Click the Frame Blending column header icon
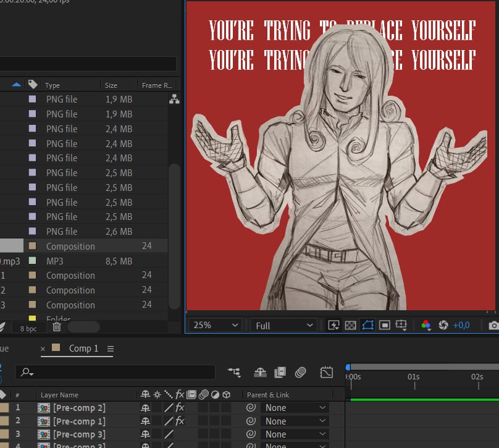The width and height of the screenshot is (499, 448). 191,395
